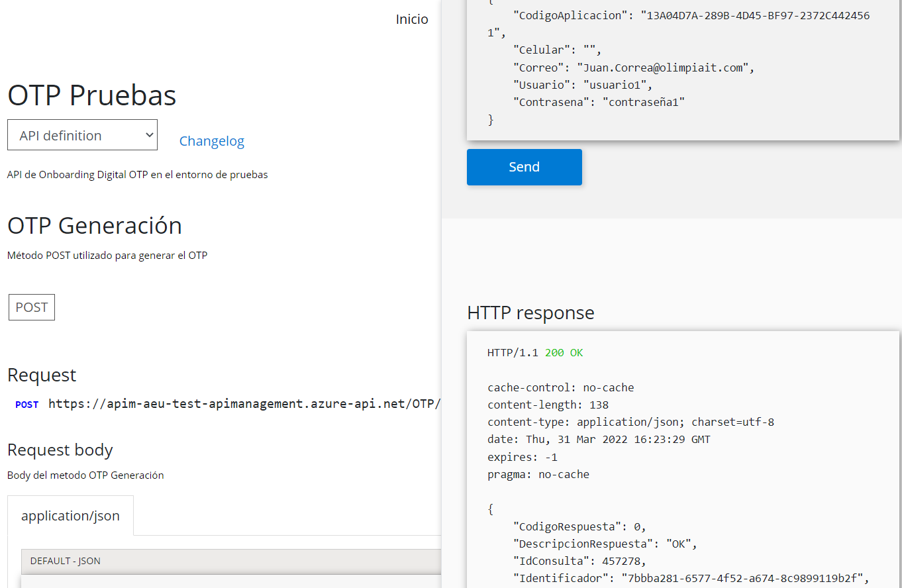Click the DEFAULT - JSON sample header
Viewport: 902px width, 588px height.
pos(66,561)
